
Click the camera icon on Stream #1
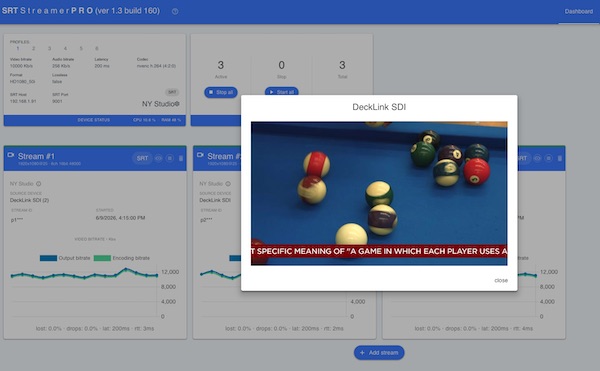[x=11, y=155]
